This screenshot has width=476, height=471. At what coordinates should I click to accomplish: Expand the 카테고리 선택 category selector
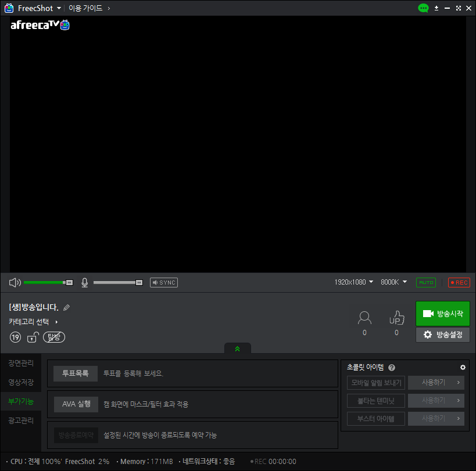point(33,322)
